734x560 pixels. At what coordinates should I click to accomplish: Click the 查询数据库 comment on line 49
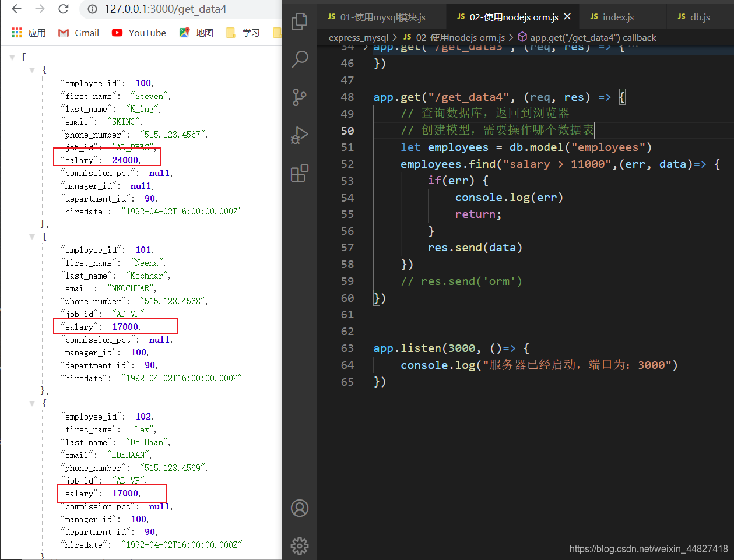[484, 114]
